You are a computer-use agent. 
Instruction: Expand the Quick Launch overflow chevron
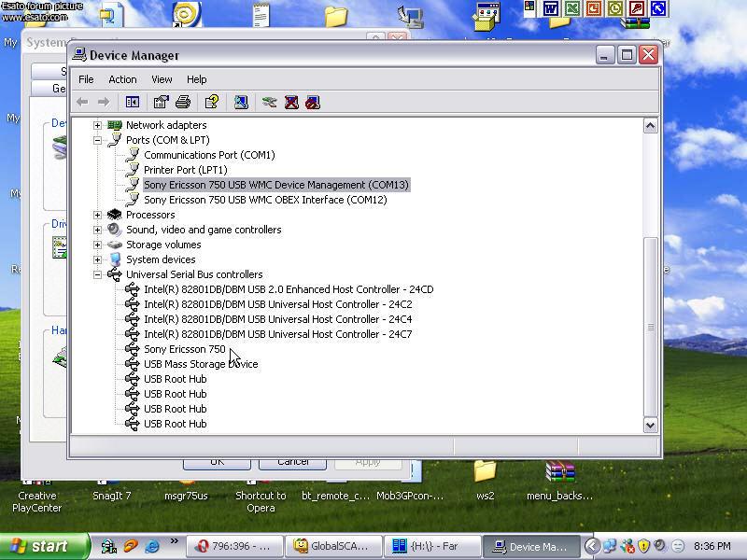pyautogui.click(x=175, y=541)
